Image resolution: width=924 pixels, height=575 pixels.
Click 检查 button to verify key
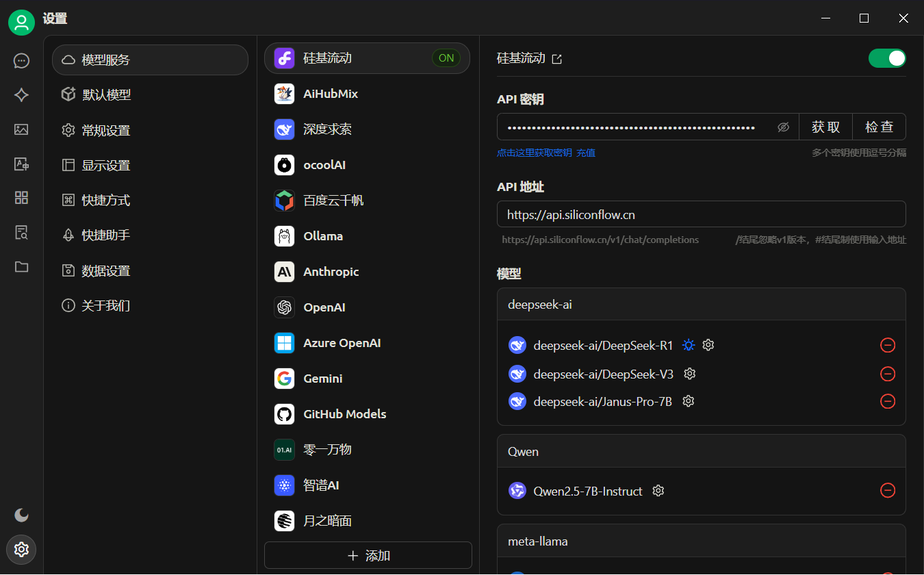pyautogui.click(x=880, y=127)
